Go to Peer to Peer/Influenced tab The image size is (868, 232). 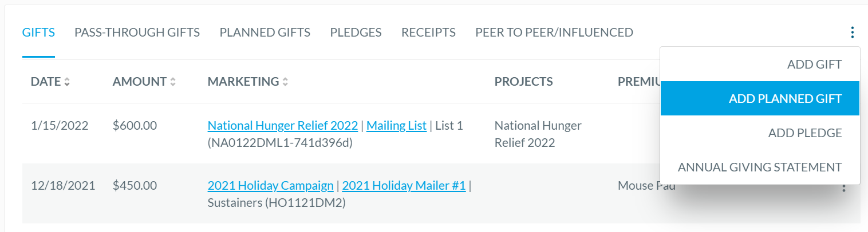(554, 33)
